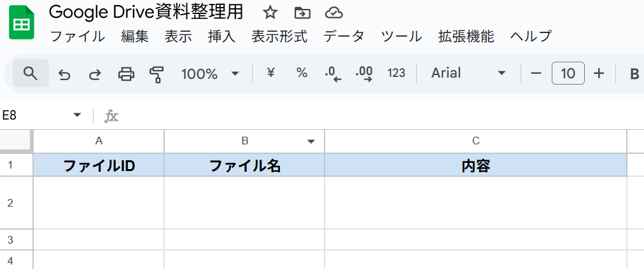Check the cloud save status icon
644x269 pixels.
[x=334, y=13]
